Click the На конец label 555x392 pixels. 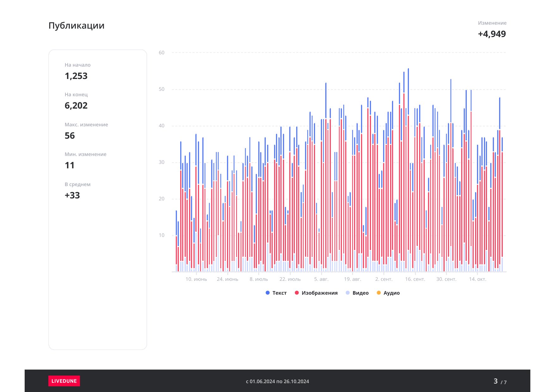click(76, 95)
